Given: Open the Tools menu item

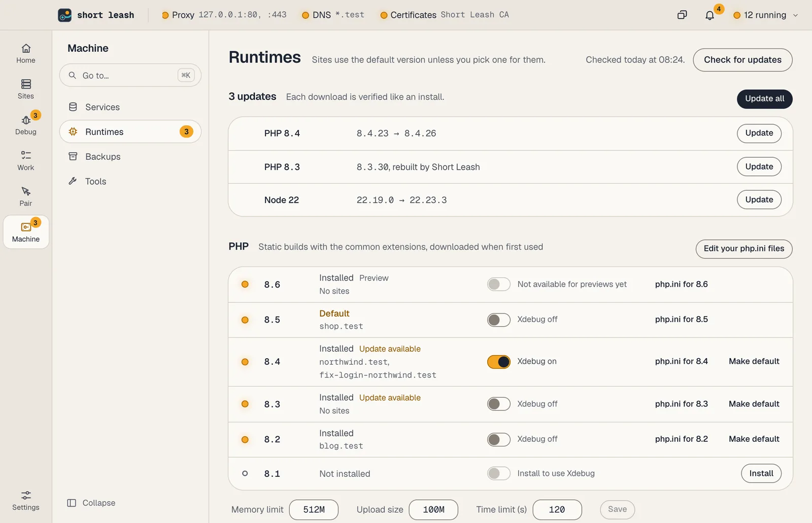Looking at the screenshot, I should (130, 182).
